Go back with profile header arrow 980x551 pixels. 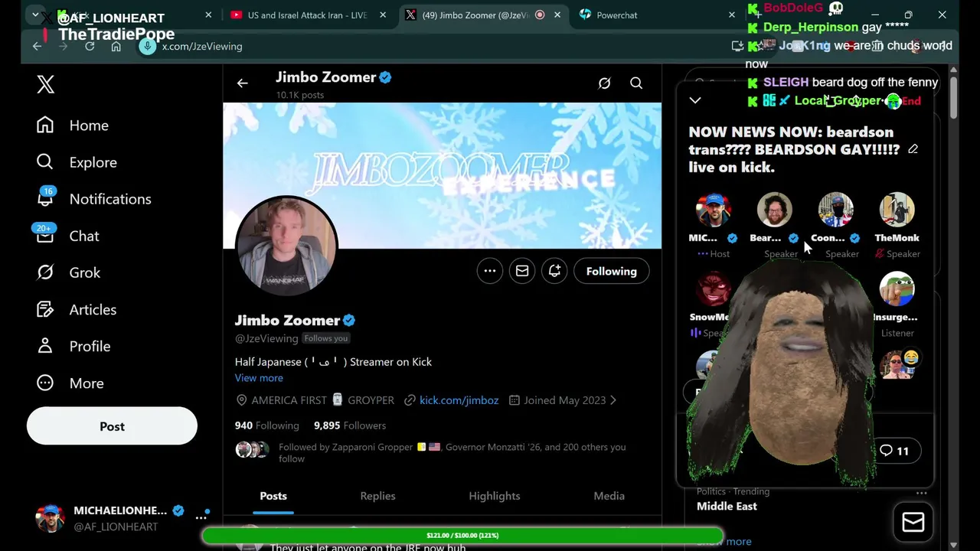tap(242, 83)
